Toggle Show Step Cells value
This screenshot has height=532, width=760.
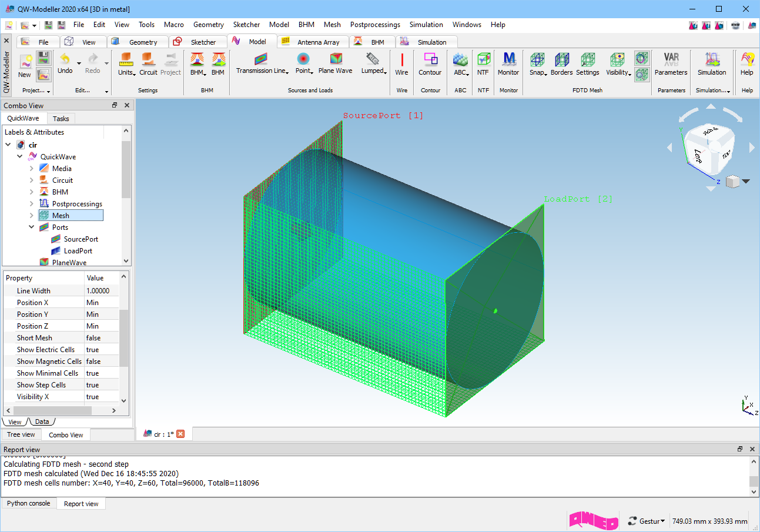pos(102,385)
